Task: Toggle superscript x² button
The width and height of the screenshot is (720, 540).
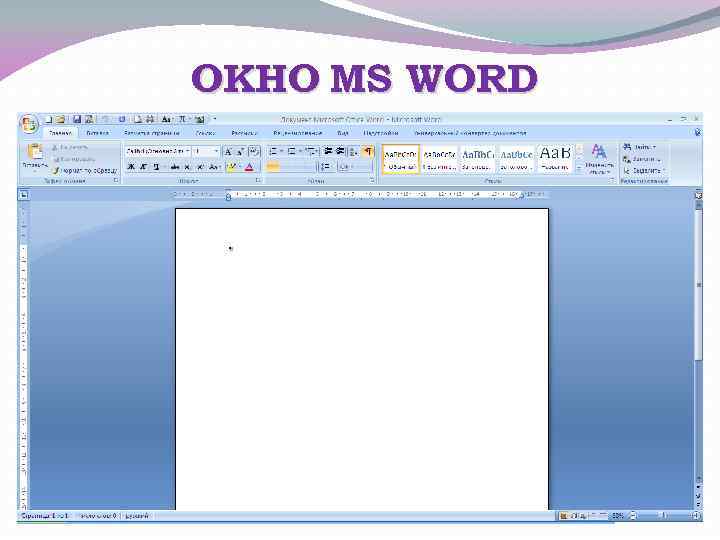Action: coord(200,167)
